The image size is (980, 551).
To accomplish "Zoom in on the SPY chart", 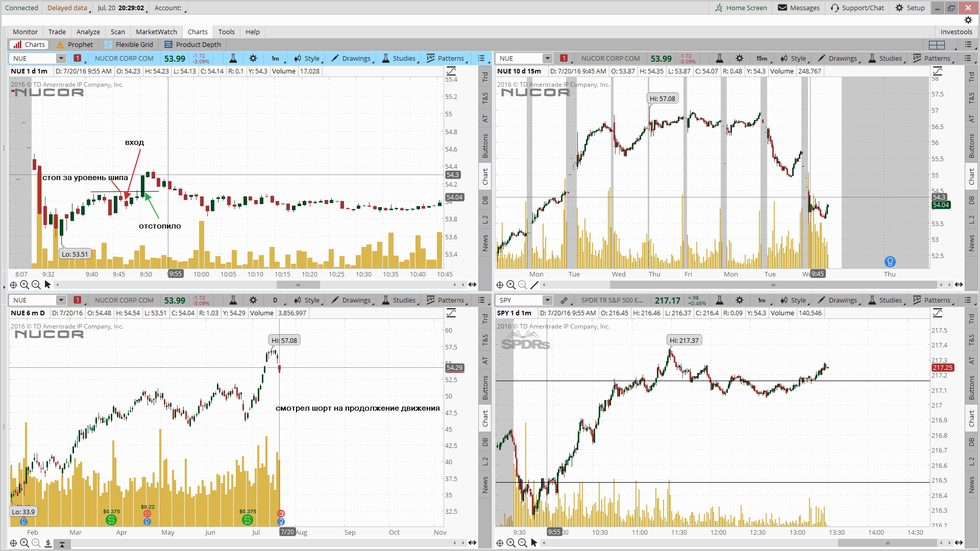I will [511, 543].
